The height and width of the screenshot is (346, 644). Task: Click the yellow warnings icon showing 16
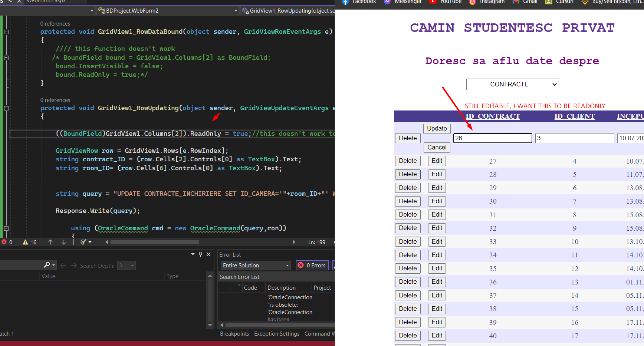[x=25, y=242]
